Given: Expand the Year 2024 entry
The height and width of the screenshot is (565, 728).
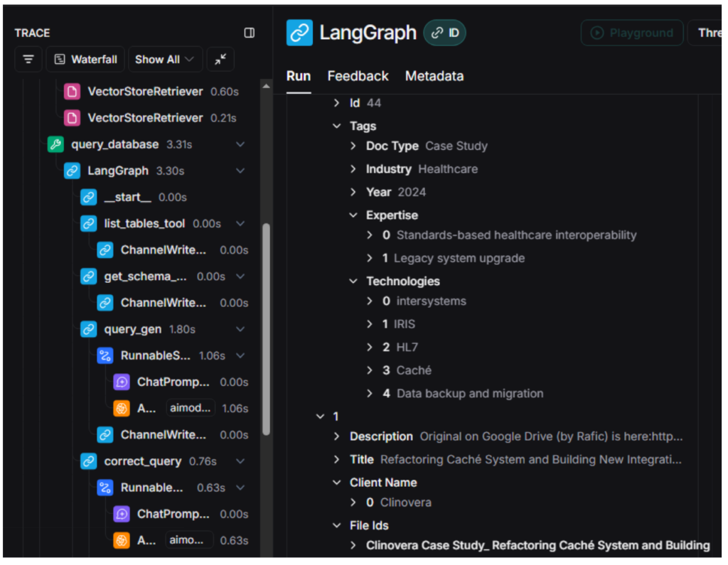Looking at the screenshot, I should (353, 192).
